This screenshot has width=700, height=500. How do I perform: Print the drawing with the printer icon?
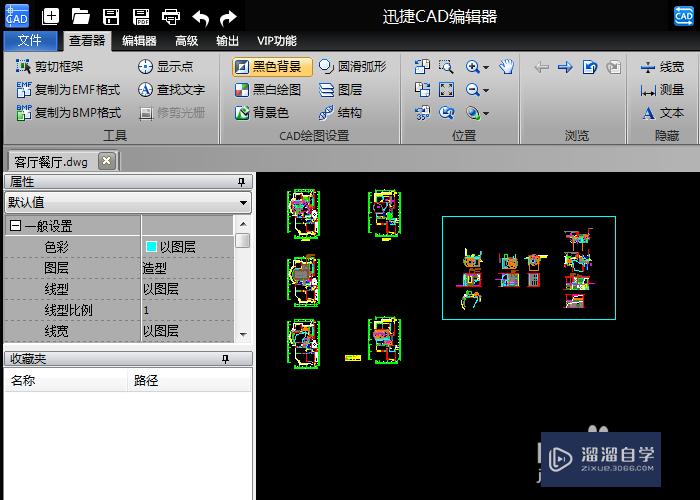tap(171, 17)
